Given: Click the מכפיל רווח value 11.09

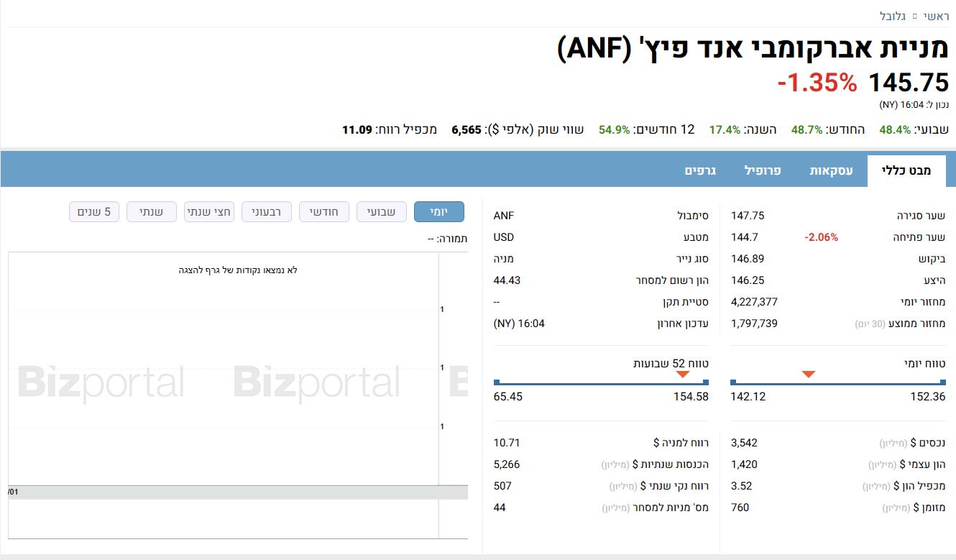Looking at the screenshot, I should [357, 130].
